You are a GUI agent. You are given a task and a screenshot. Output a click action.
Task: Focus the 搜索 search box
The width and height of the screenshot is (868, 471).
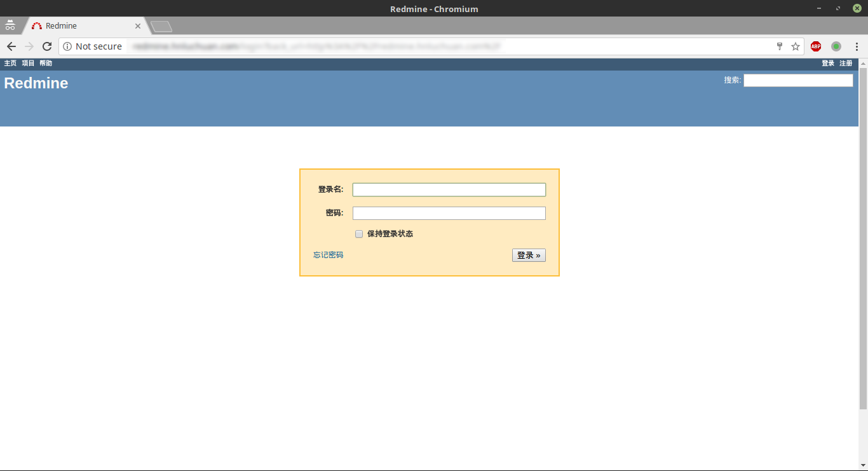coord(798,81)
